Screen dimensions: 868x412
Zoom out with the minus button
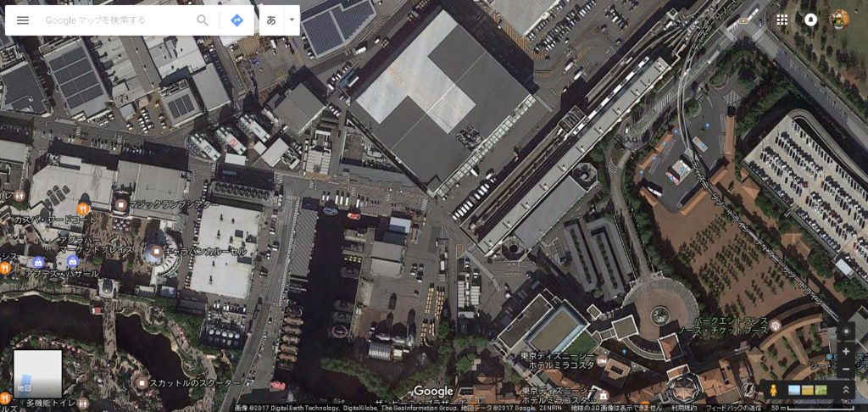pyautogui.click(x=845, y=369)
